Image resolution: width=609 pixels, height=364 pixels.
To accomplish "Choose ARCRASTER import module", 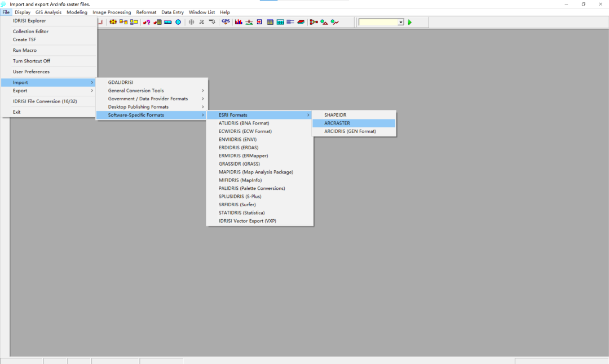I will (354, 123).
